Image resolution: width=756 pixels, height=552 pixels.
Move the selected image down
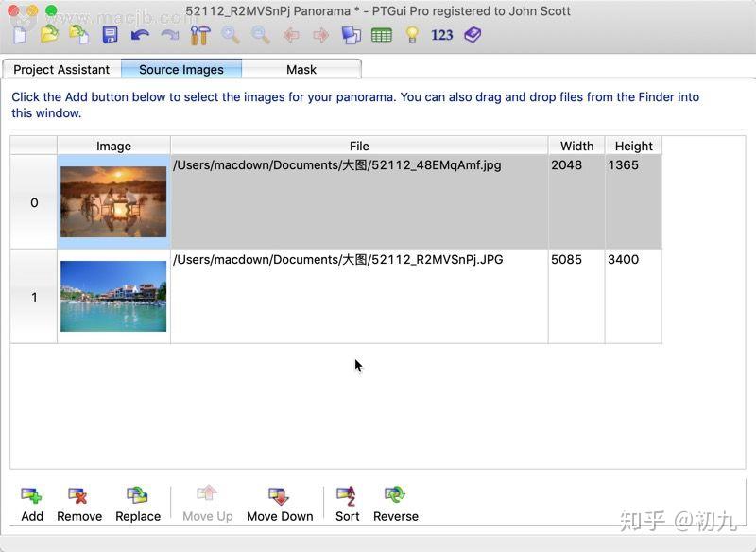coord(280,501)
